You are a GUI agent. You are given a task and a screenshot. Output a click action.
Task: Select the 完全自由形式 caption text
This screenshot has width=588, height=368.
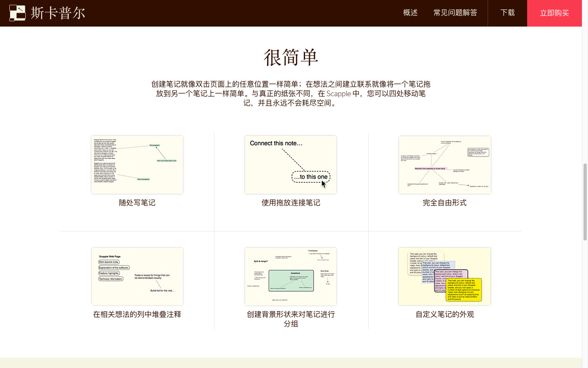(445, 202)
